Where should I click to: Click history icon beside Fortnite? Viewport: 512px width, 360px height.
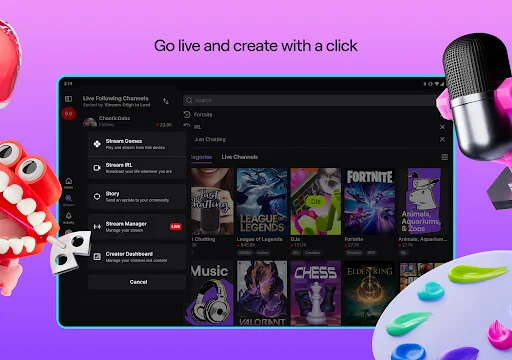coord(187,114)
